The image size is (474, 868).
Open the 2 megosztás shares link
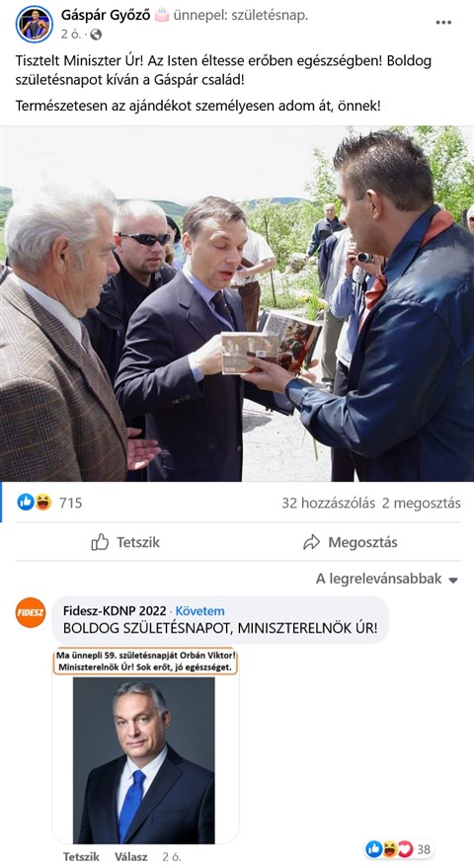[422, 503]
